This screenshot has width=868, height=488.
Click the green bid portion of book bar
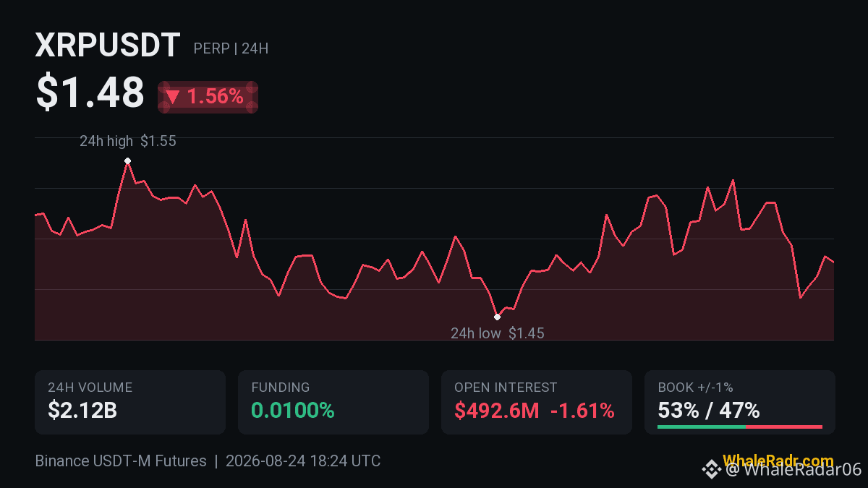coord(702,427)
